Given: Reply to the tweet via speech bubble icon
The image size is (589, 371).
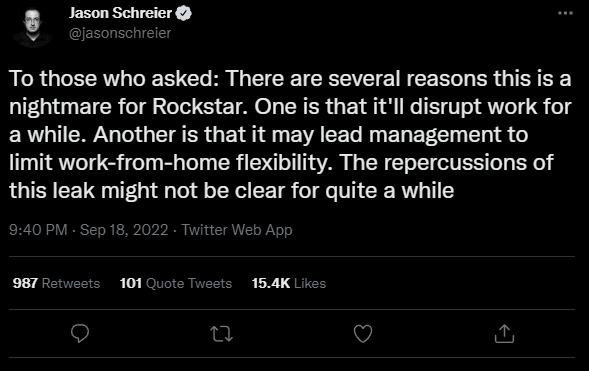Looking at the screenshot, I should (80, 333).
